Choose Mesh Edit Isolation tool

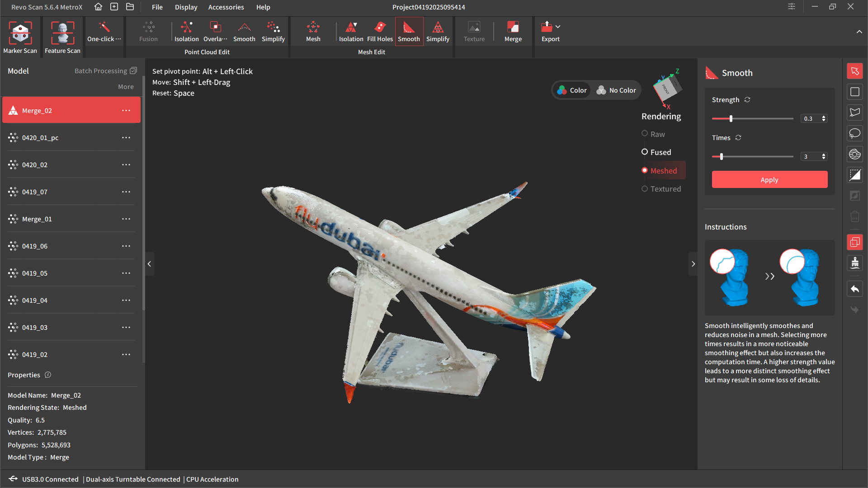point(351,31)
